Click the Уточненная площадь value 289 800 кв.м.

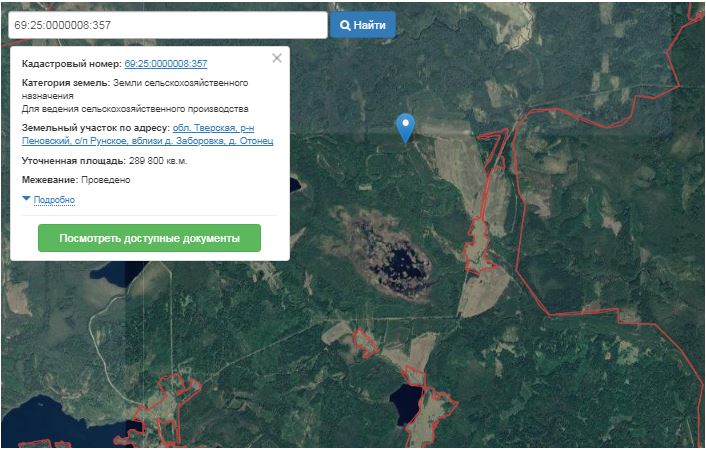point(158,161)
